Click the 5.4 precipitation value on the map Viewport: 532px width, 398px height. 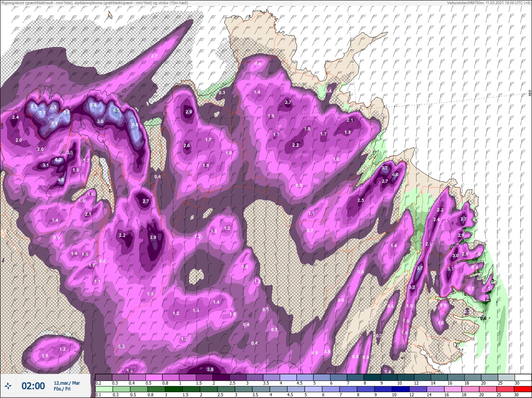[x=93, y=106]
